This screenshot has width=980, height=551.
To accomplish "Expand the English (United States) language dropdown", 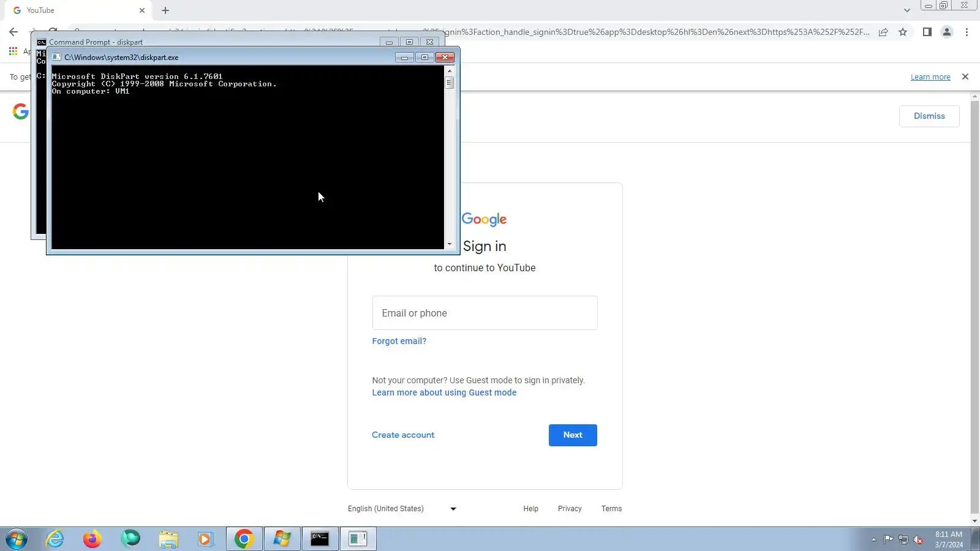I will 402,509.
